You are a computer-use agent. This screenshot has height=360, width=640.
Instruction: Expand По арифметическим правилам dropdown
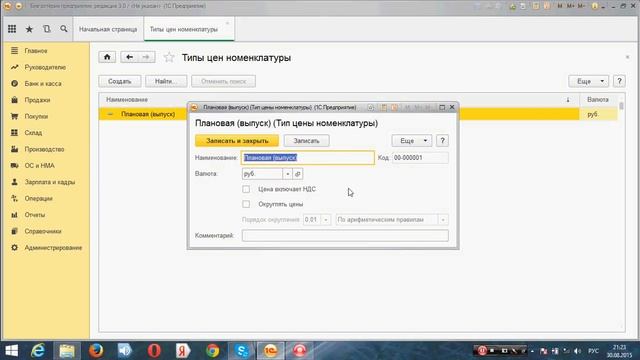pyautogui.click(x=443, y=220)
